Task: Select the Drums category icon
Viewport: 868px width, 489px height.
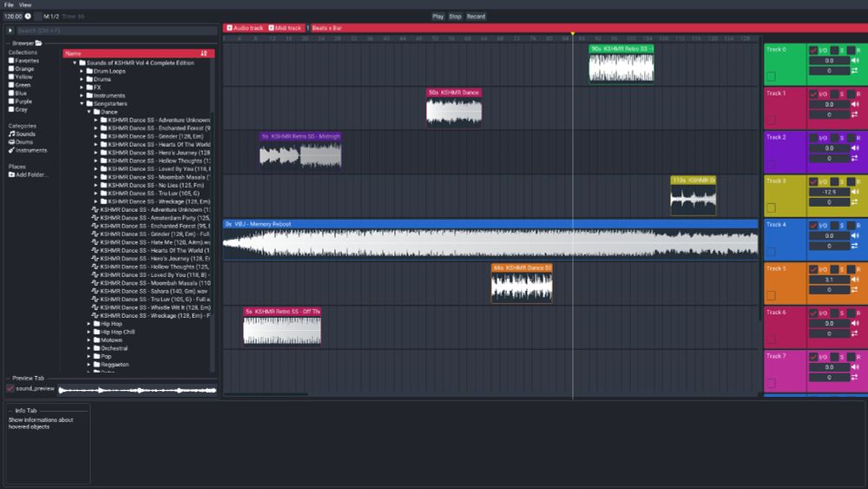Action: (11, 142)
